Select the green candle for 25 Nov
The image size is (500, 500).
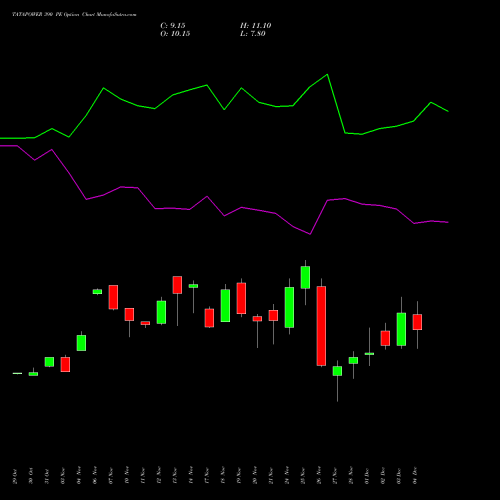pyautogui.click(x=305, y=277)
